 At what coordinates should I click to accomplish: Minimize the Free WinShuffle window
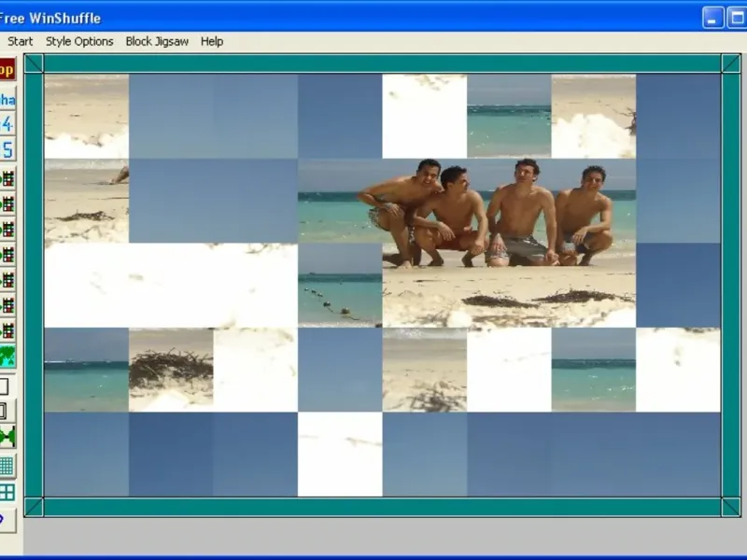coord(713,18)
